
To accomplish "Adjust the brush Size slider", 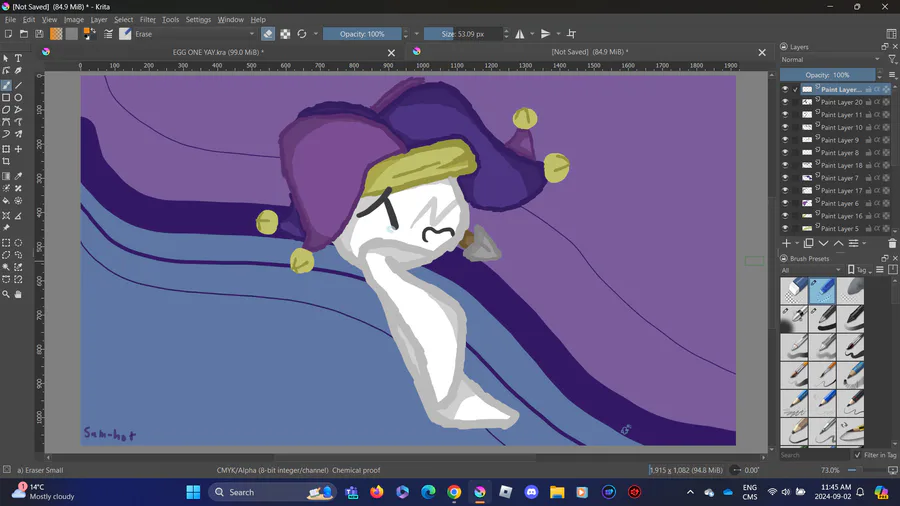I will pyautogui.click(x=463, y=34).
